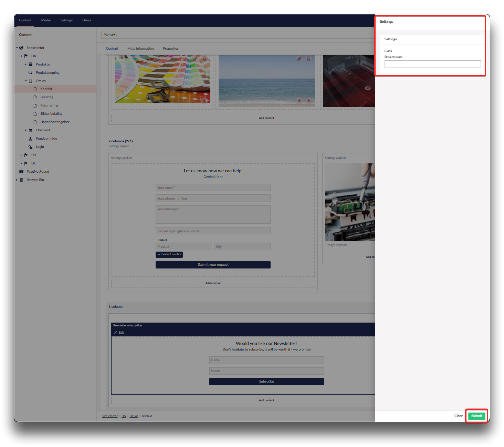
Task: Collapse the Om os tree node
Action: 25,81
